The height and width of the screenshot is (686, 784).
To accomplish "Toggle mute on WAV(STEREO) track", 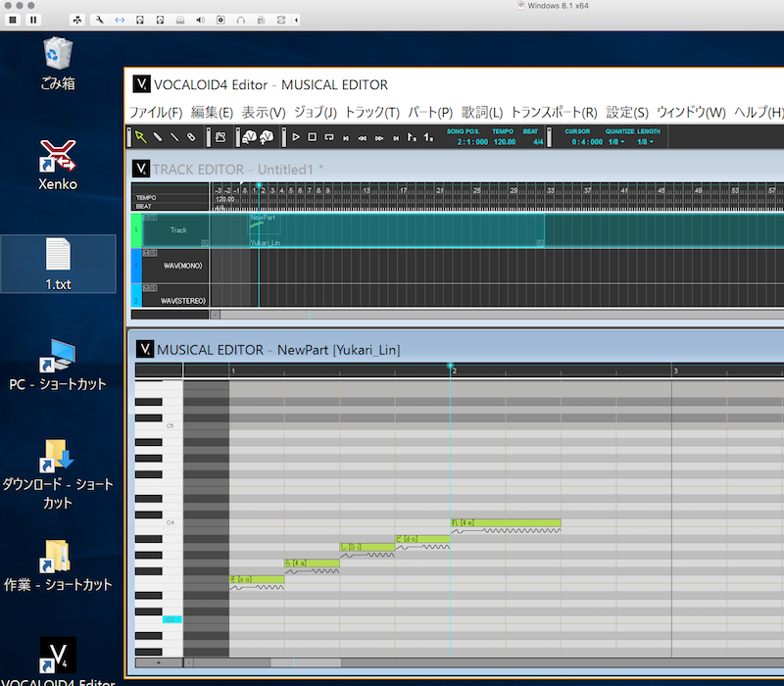I will coord(146,288).
